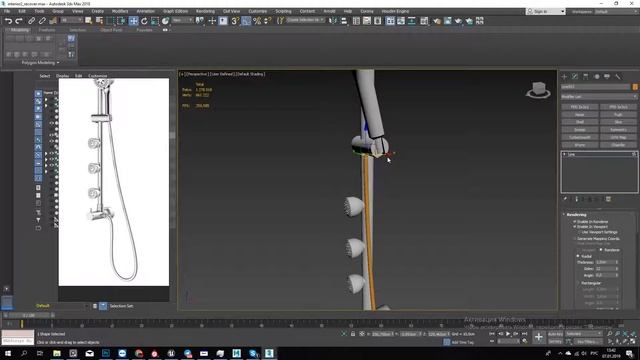Open the Motion panel icon
Screen dimensions: 640x360
pyautogui.click(x=597, y=76)
